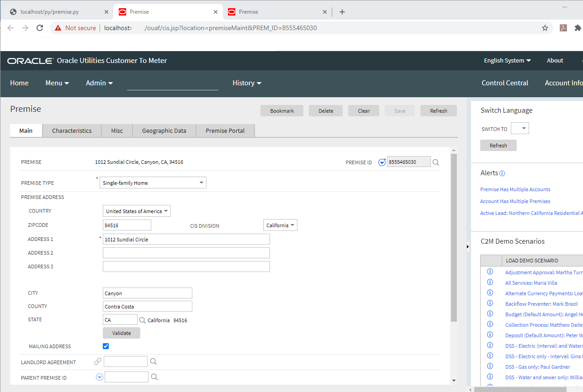Toggle the Mailing Address checkbox
The image size is (583, 392).
click(x=106, y=346)
